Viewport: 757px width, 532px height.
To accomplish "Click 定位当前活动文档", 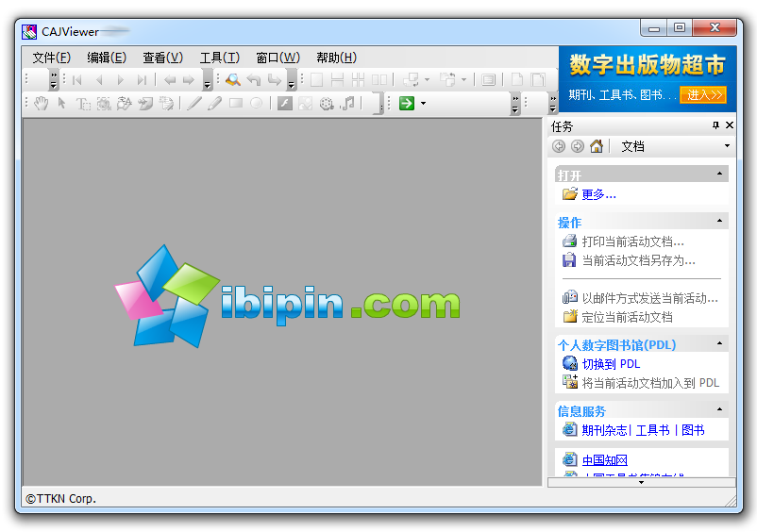I will click(x=627, y=317).
